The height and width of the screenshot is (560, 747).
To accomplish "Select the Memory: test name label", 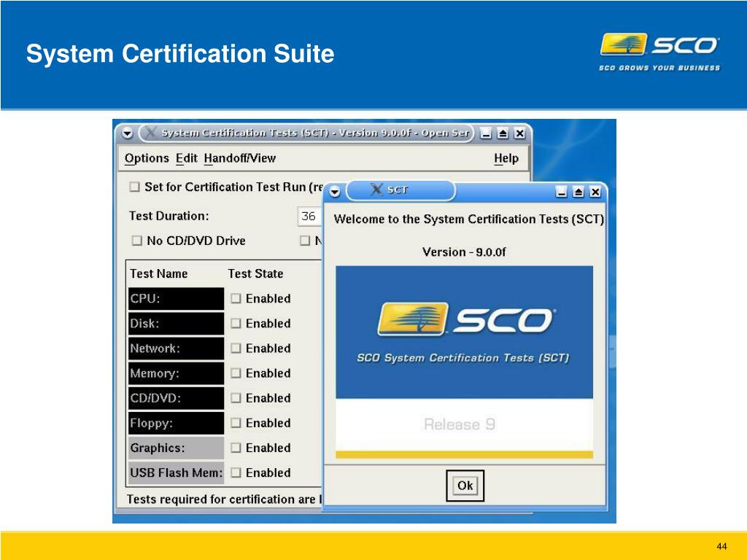I will point(176,373).
